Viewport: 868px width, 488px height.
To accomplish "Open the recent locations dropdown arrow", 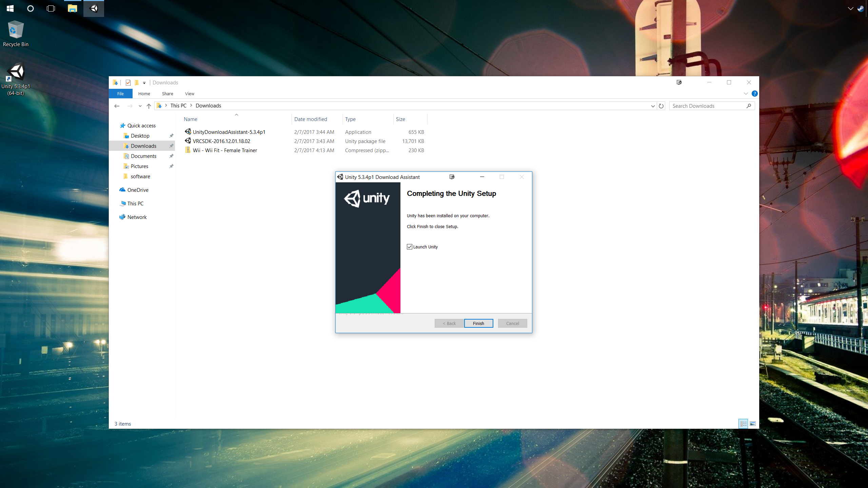I will [140, 106].
